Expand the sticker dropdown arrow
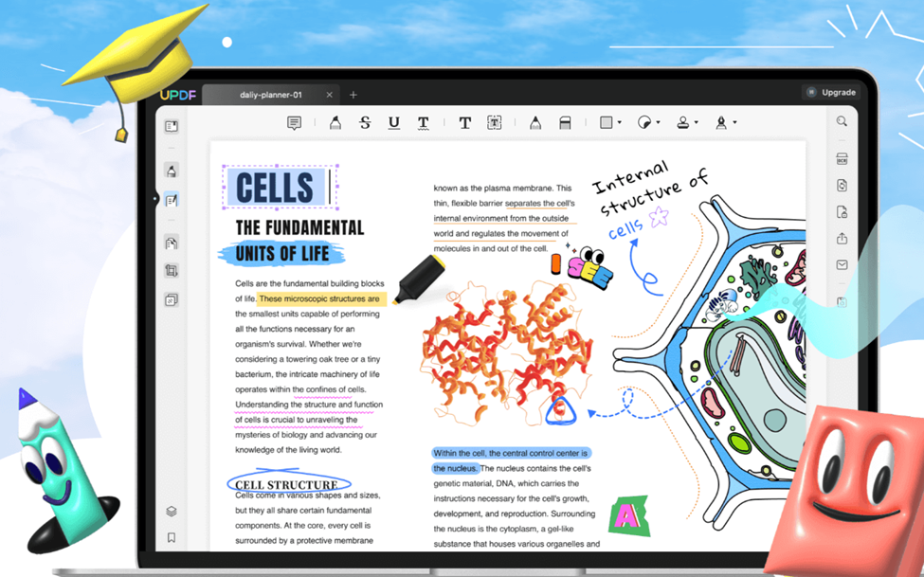Screen dimensions: 924x577 (x=659, y=122)
